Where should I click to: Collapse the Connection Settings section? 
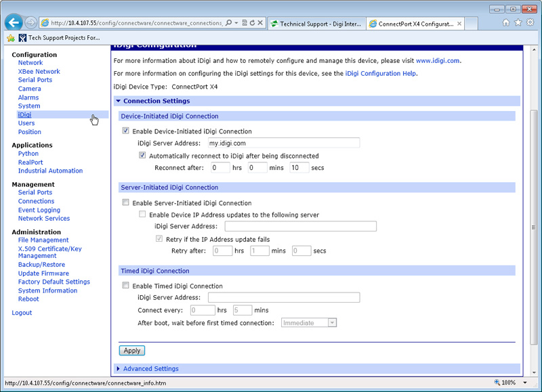click(x=118, y=101)
